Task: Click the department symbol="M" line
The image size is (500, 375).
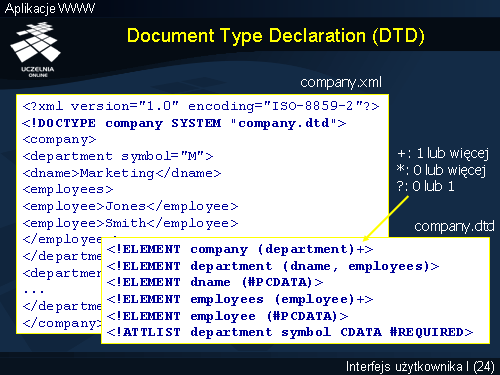Action: point(118,156)
